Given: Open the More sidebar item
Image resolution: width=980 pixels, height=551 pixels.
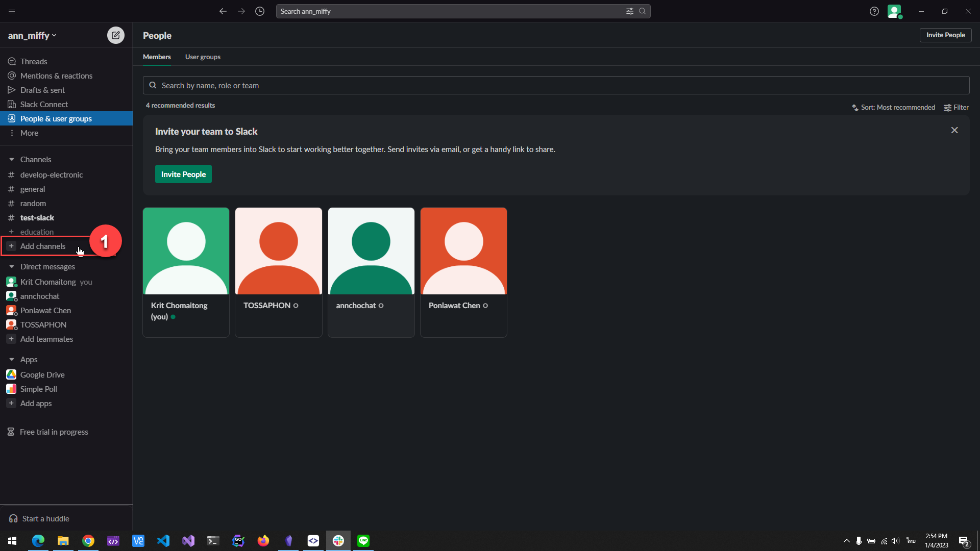Looking at the screenshot, I should coord(66,133).
